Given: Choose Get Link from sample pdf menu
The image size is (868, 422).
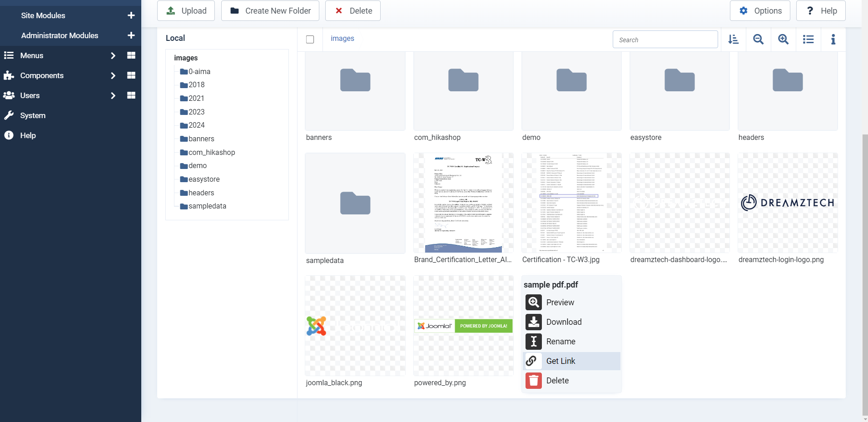Looking at the screenshot, I should pyautogui.click(x=572, y=361).
